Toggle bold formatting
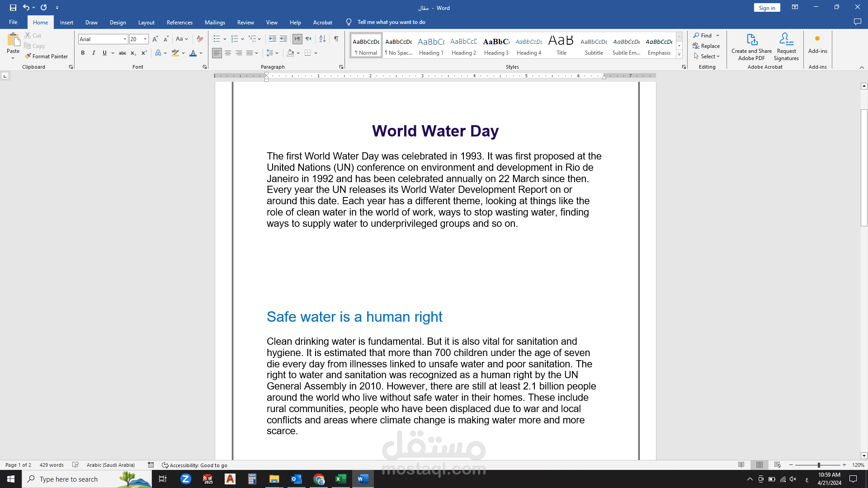868x488 pixels. [x=83, y=53]
